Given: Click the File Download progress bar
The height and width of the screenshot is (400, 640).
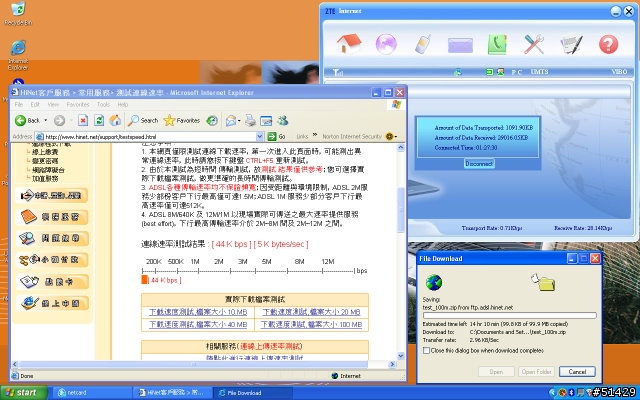Looking at the screenshot, I should tap(509, 316).
